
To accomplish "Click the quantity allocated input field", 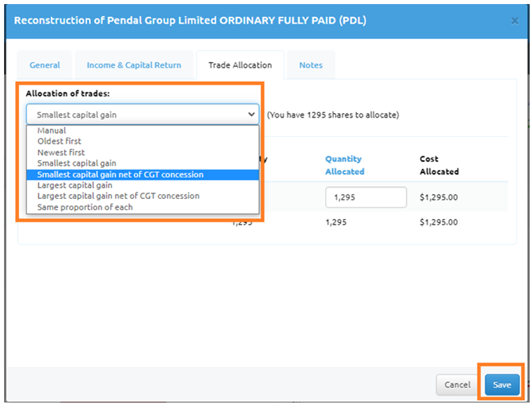I will pos(365,197).
